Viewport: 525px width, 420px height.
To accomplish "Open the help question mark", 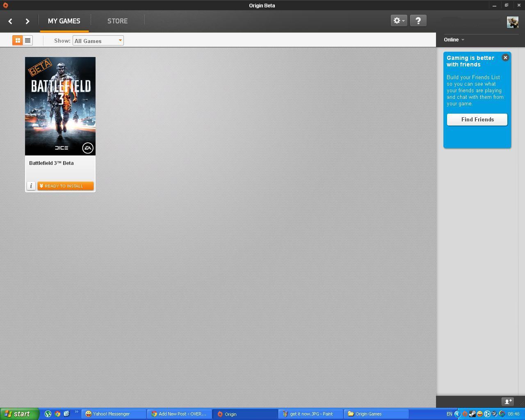I will point(418,21).
